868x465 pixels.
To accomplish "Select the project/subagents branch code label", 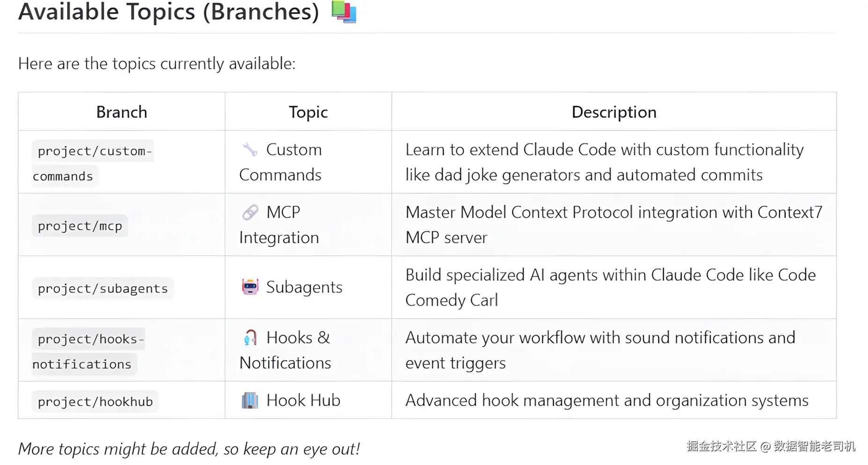I will pyautogui.click(x=103, y=288).
